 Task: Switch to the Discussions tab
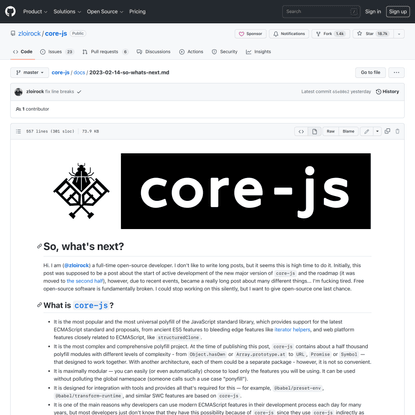click(x=153, y=52)
